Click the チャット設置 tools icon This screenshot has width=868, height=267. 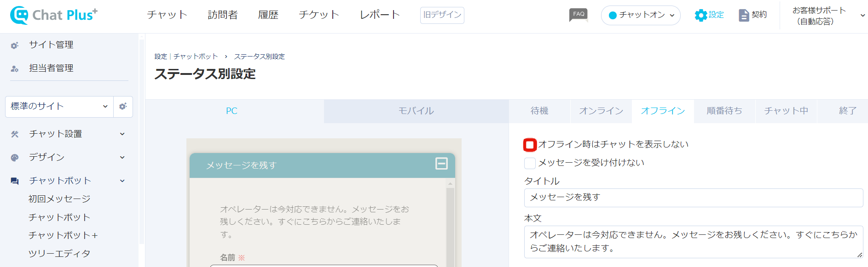pos(15,134)
